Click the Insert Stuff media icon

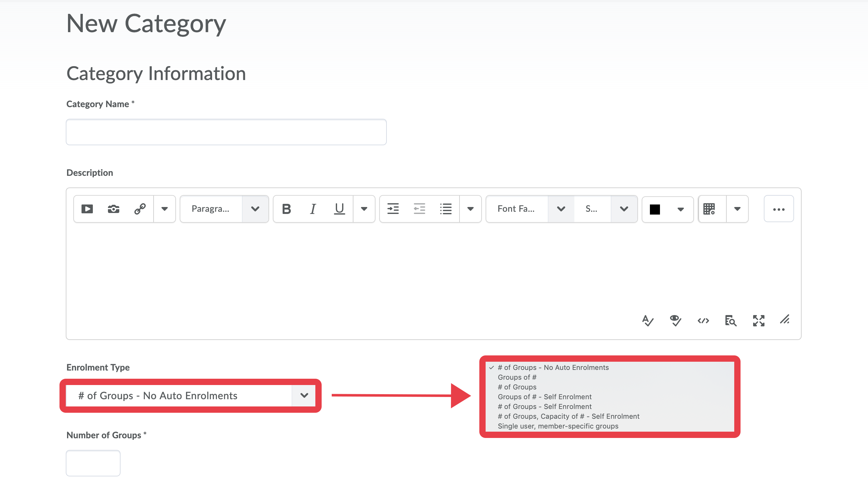pos(87,209)
